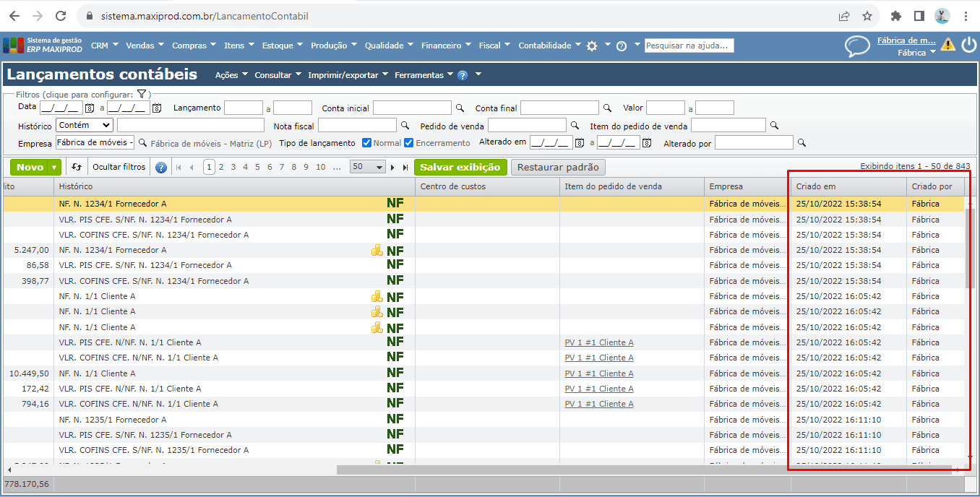The image size is (980, 497).
Task: Open the Qualidade menu
Action: (x=389, y=46)
